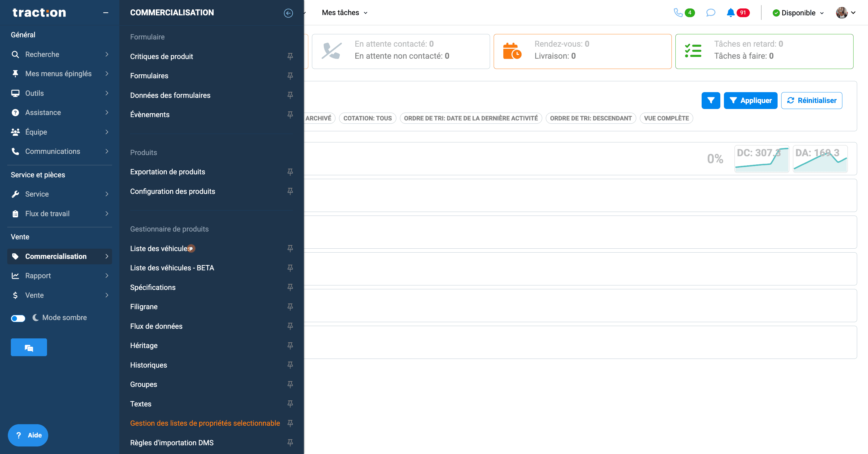This screenshot has width=868, height=454.
Task: Expand the Assistance submenu
Action: click(60, 112)
